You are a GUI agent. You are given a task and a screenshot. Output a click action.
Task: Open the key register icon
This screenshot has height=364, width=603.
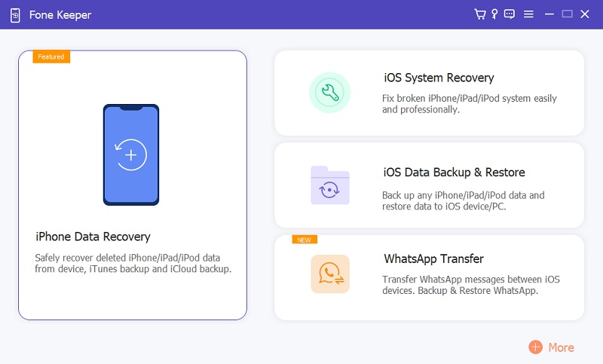[494, 14]
